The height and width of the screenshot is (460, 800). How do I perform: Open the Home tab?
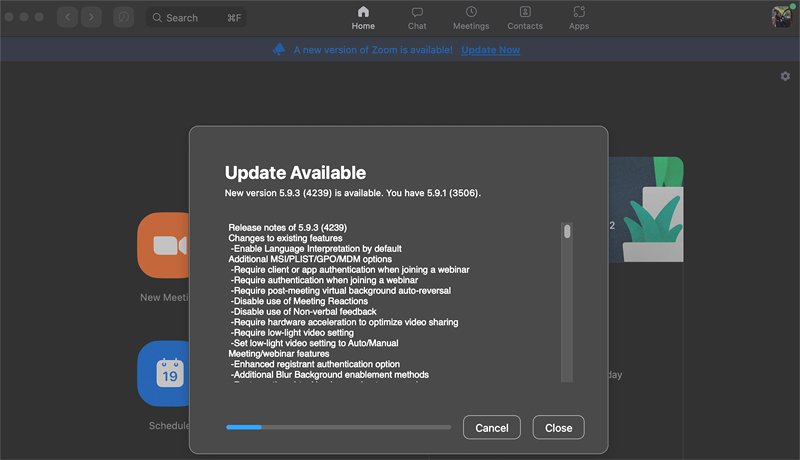tap(363, 17)
